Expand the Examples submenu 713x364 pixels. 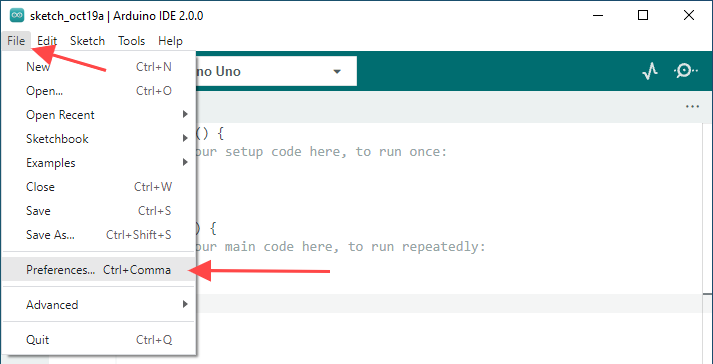click(99, 163)
